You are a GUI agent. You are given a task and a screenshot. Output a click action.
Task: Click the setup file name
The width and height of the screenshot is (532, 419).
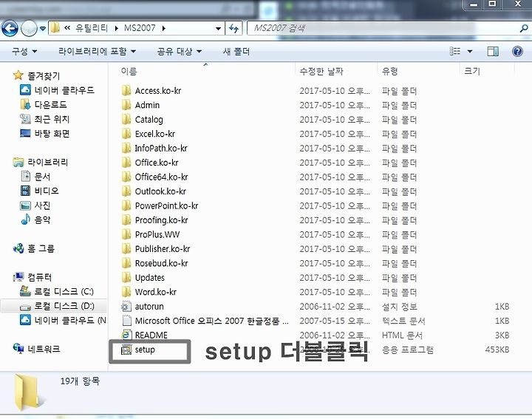(145, 350)
